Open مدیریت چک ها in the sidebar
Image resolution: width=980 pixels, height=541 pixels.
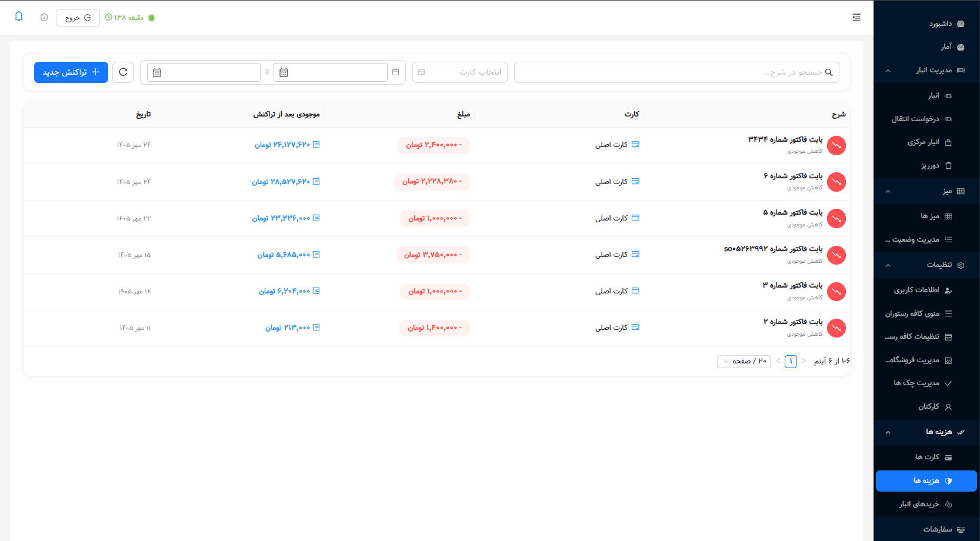coord(926,383)
